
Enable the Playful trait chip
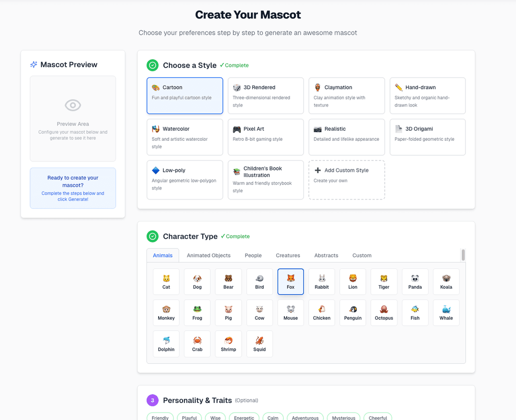coord(189,418)
